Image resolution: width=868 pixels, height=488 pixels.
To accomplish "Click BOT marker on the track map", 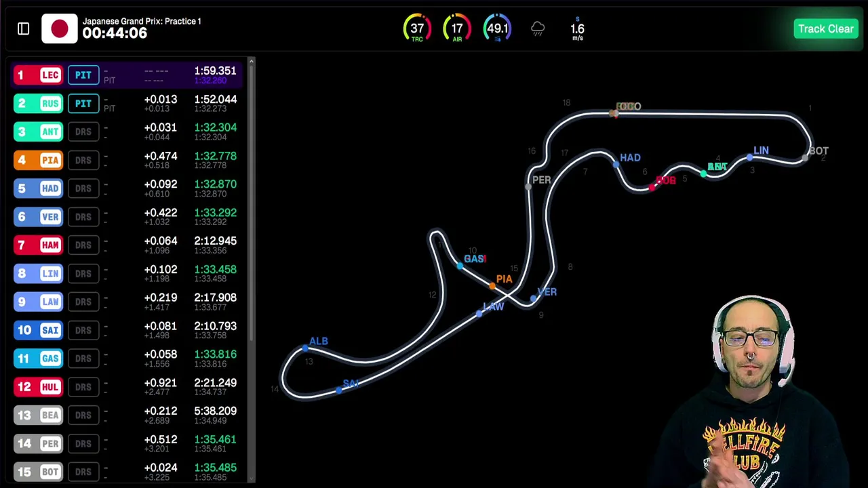I will 805,158.
